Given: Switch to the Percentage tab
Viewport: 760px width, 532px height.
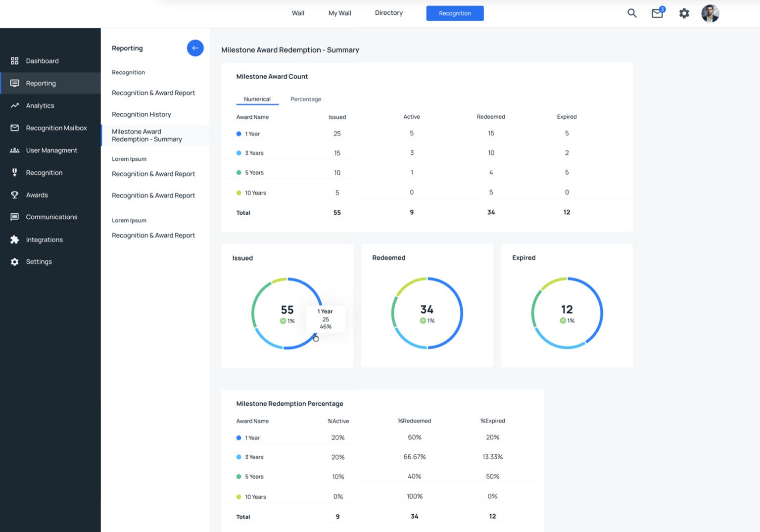Looking at the screenshot, I should (305, 99).
